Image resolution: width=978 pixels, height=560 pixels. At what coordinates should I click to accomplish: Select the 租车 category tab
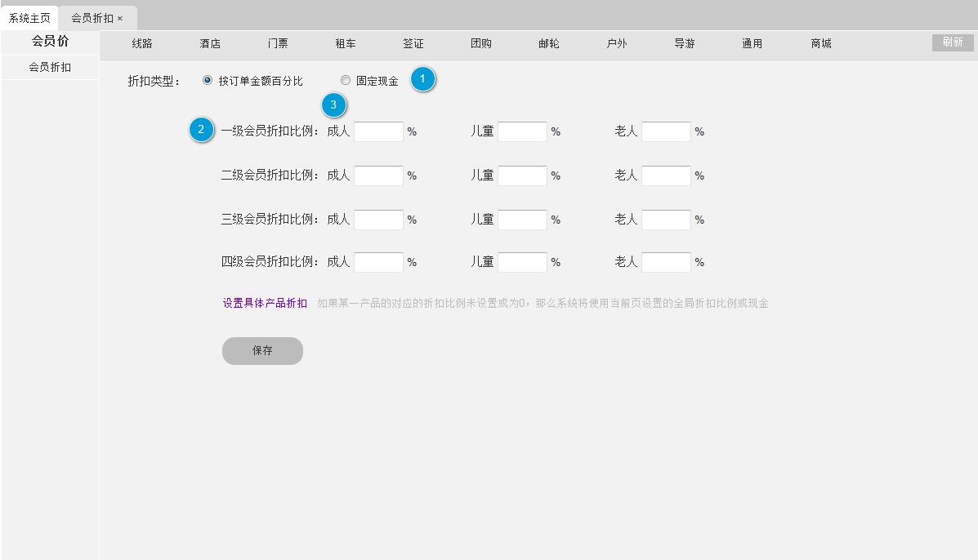tap(345, 44)
